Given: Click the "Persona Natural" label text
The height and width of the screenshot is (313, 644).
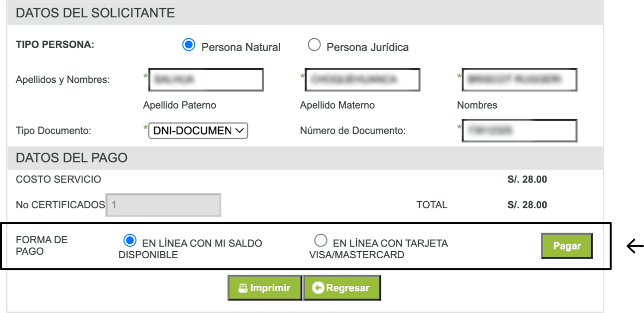Looking at the screenshot, I should [x=241, y=47].
